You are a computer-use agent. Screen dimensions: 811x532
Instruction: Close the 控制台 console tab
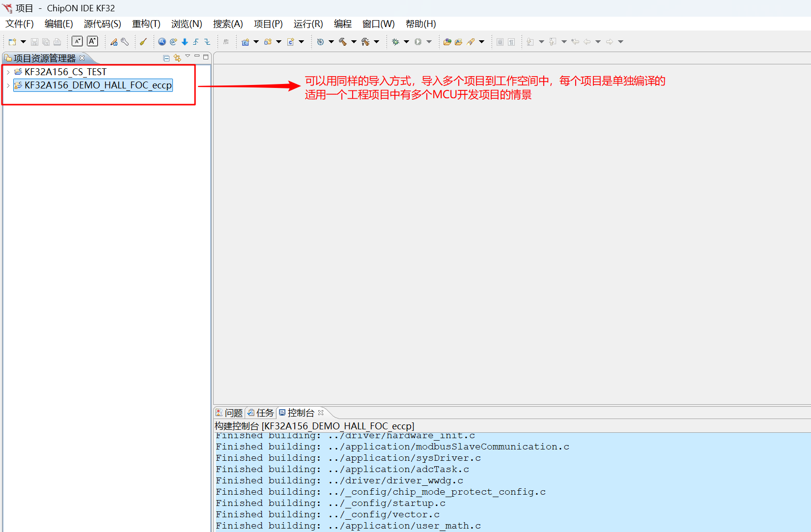click(321, 413)
